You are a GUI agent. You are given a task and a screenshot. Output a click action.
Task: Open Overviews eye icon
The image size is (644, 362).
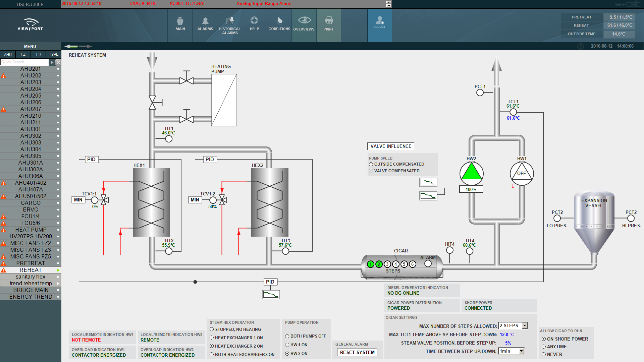[x=304, y=24]
